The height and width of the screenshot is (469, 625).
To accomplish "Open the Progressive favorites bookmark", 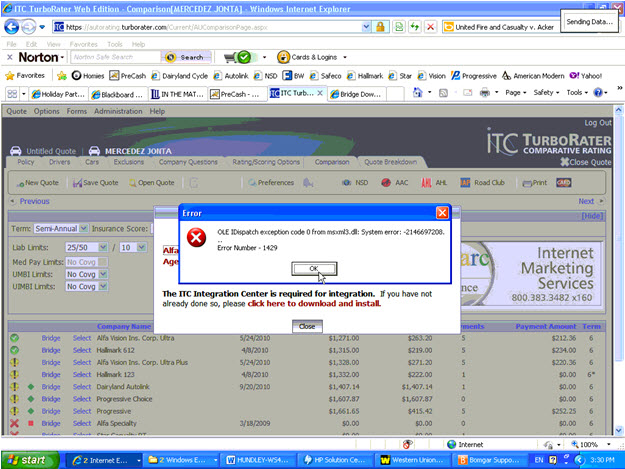I will click(x=474, y=76).
